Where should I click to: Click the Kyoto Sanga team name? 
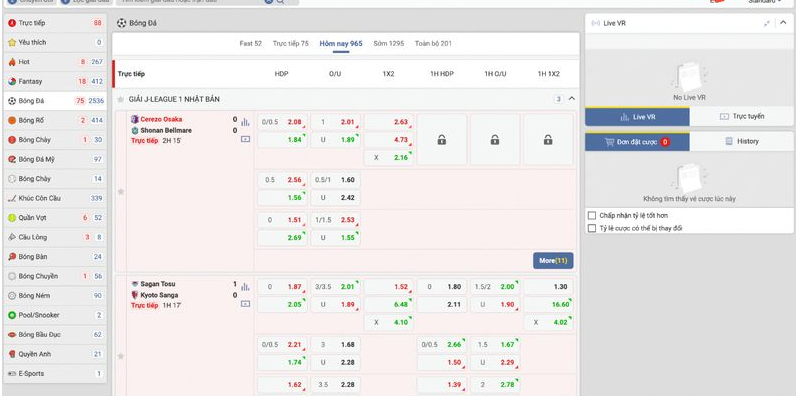click(159, 295)
